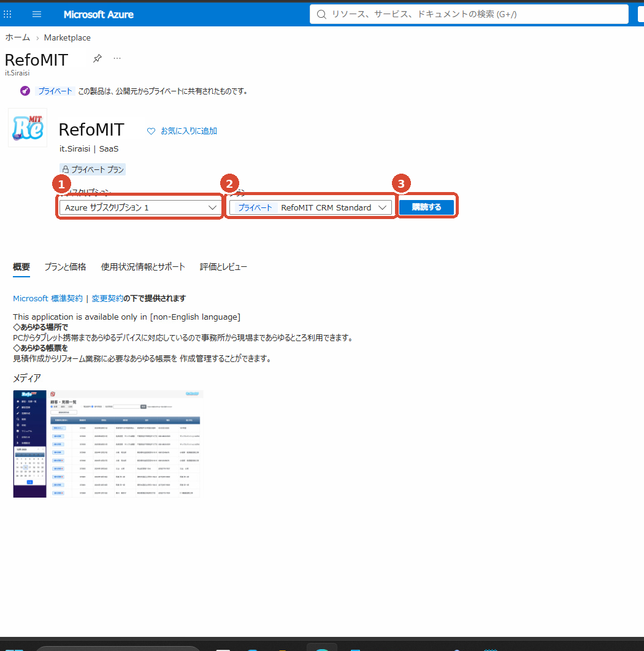Open the Azure apps grid launcher
This screenshot has width=644, height=651.
click(7, 15)
